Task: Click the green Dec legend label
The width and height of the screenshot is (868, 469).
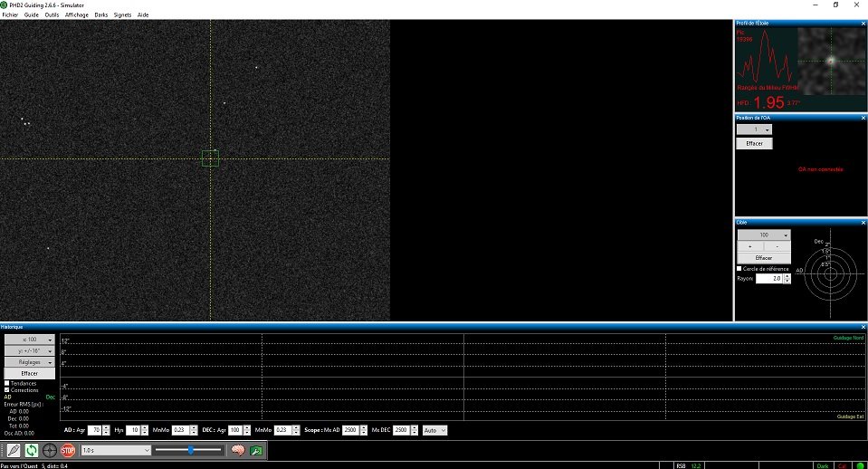Action: click(x=51, y=397)
